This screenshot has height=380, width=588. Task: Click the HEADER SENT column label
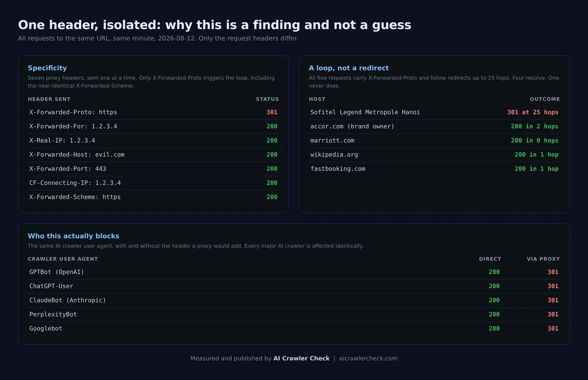pyautogui.click(x=49, y=99)
